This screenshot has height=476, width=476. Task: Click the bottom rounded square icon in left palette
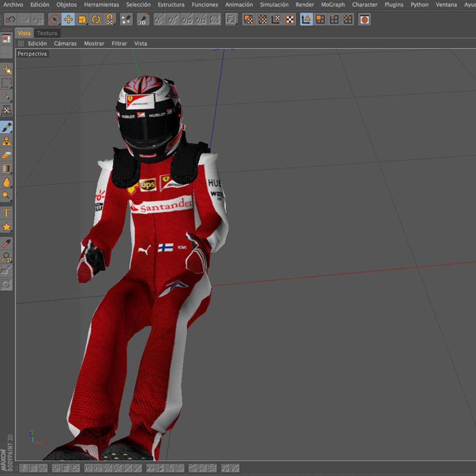coord(7,284)
